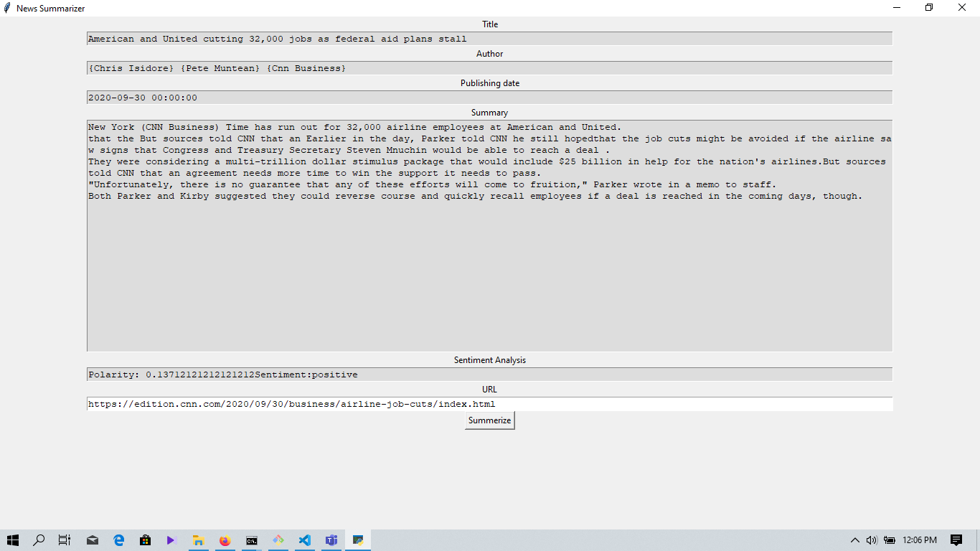
Task: Open File Explorer from taskbar
Action: pyautogui.click(x=199, y=540)
